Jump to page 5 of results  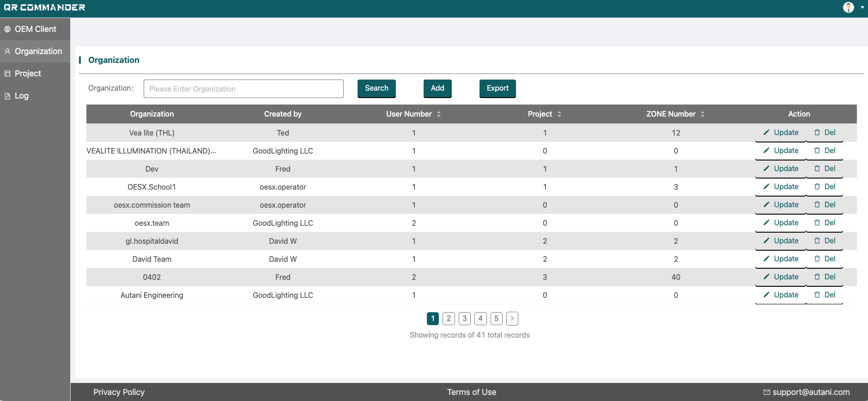pyautogui.click(x=497, y=318)
